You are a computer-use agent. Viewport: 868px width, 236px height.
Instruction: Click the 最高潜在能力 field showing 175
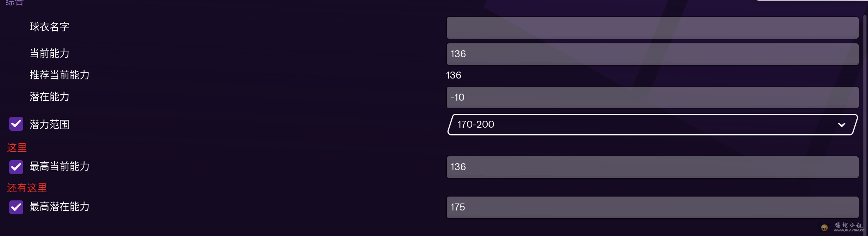pos(652,207)
